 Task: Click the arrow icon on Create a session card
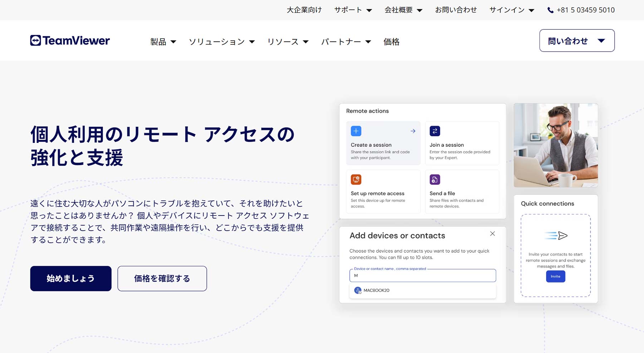click(413, 131)
